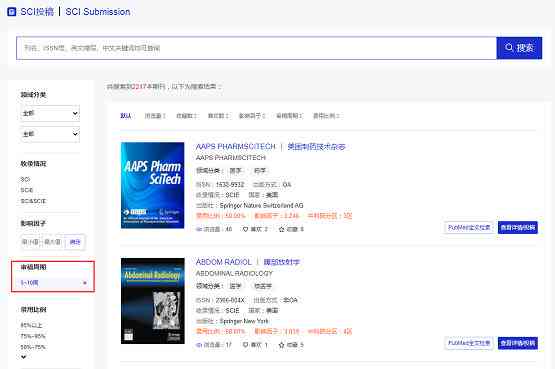Open AAPS Pharm SciTech cover thumbnail
This screenshot has height=369, width=555.
[153, 185]
